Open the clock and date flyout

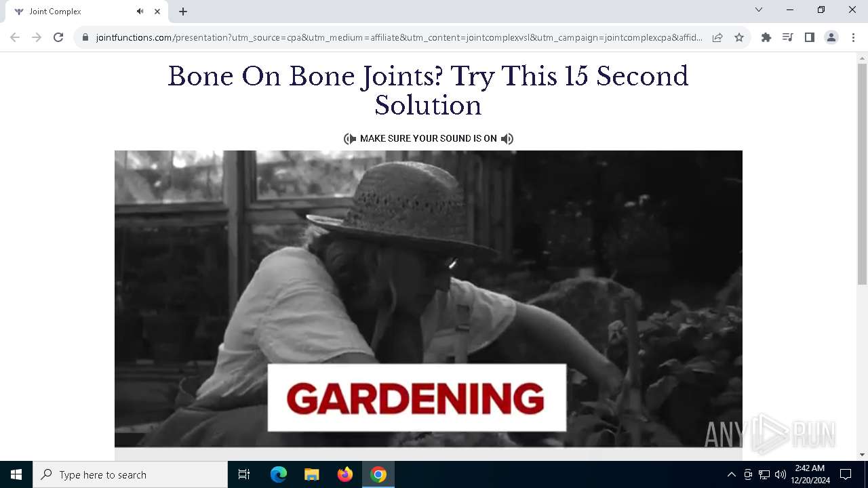(810, 474)
